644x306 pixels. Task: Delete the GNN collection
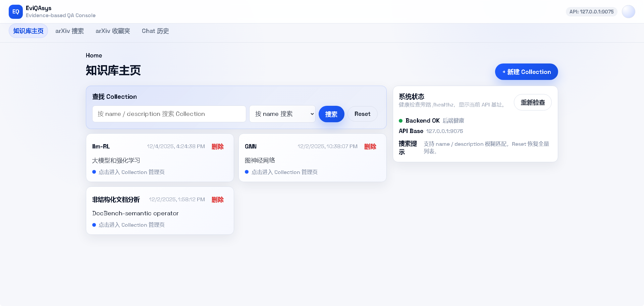coord(370,146)
